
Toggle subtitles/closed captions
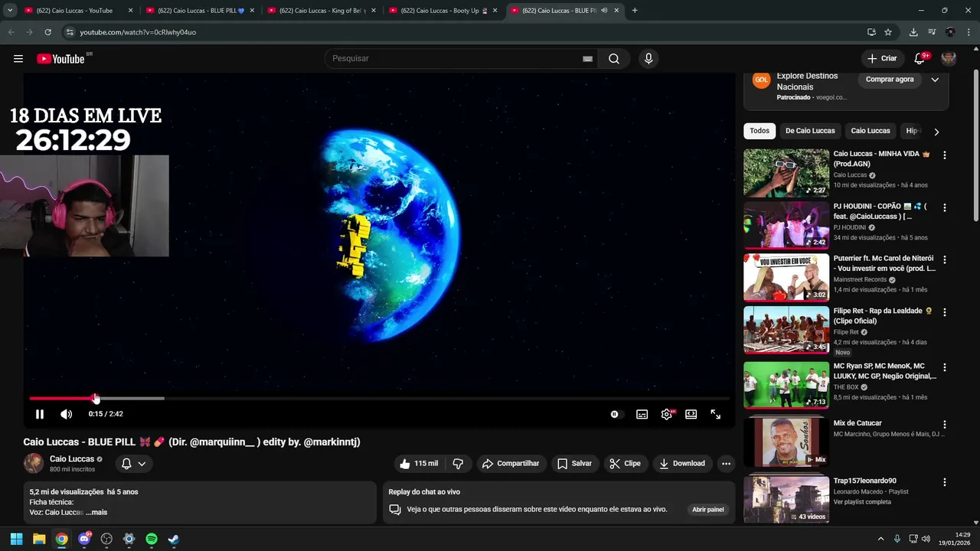pos(642,414)
